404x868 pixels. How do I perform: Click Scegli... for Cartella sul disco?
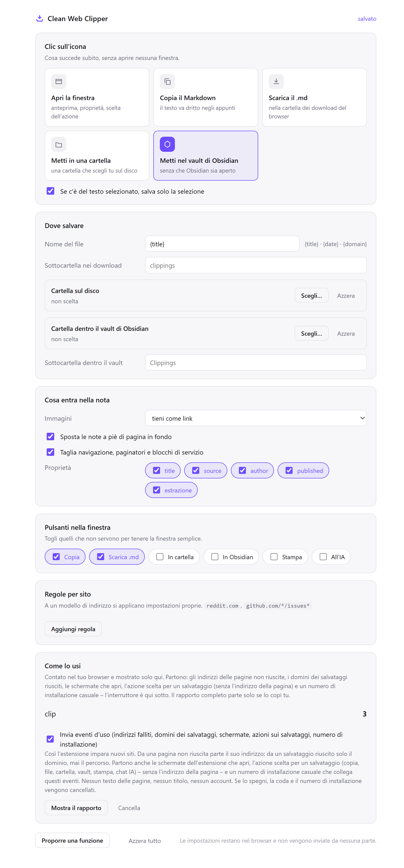(x=311, y=296)
